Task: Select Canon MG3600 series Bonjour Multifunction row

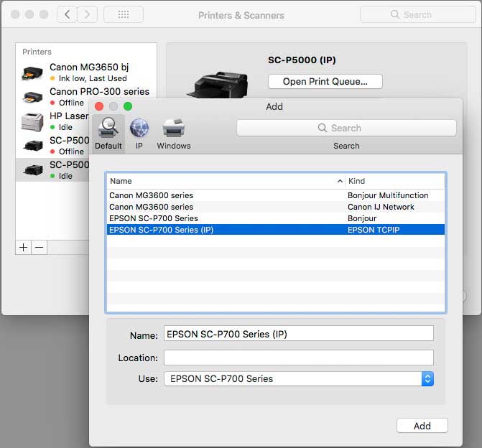Action: tap(276, 195)
